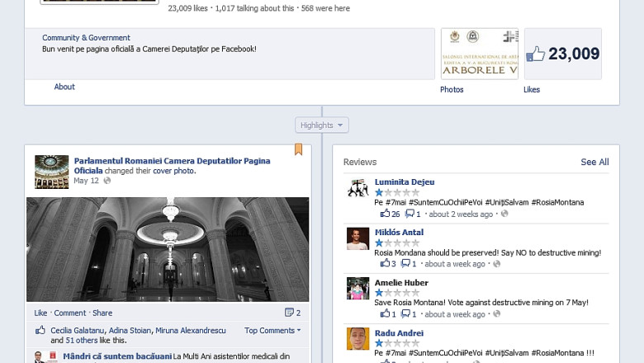
Task: Show the 51 others who like this
Action: (x=81, y=341)
